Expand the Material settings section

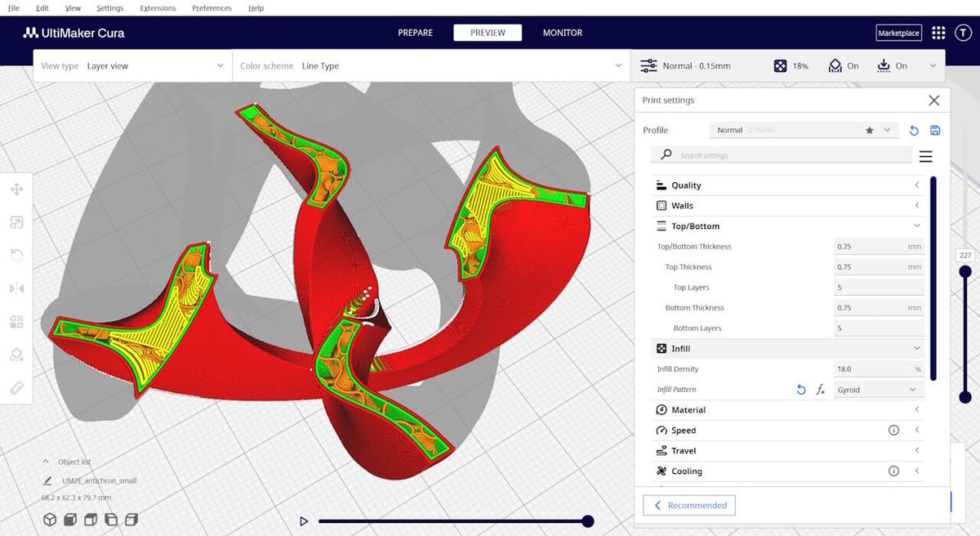click(788, 410)
